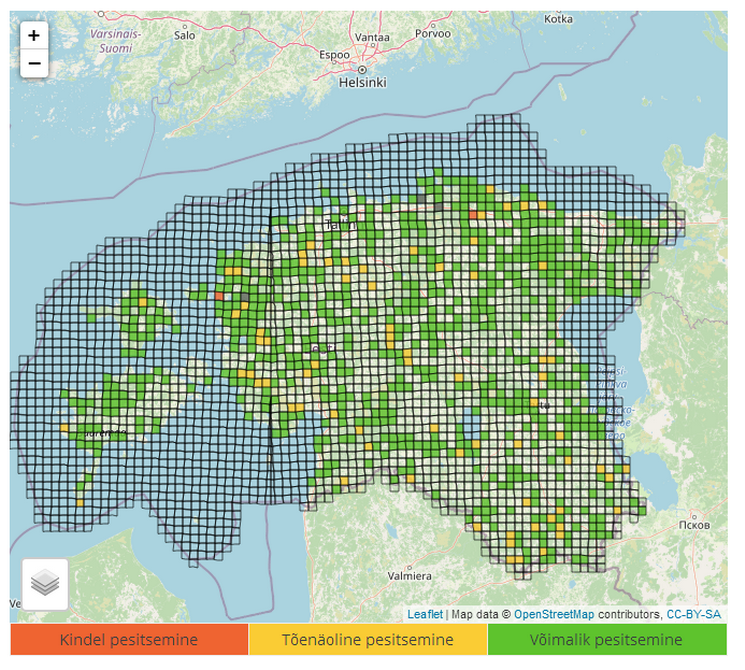Zoom in on the map
This screenshot has width=745, height=670.
pyautogui.click(x=34, y=35)
